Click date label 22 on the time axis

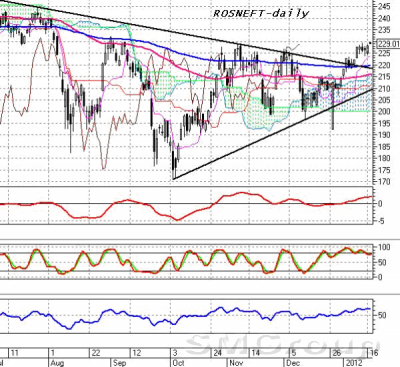click(x=96, y=353)
